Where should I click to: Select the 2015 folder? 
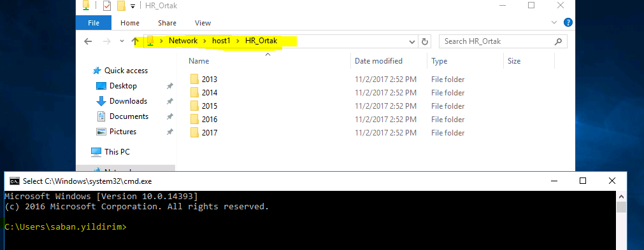210,106
